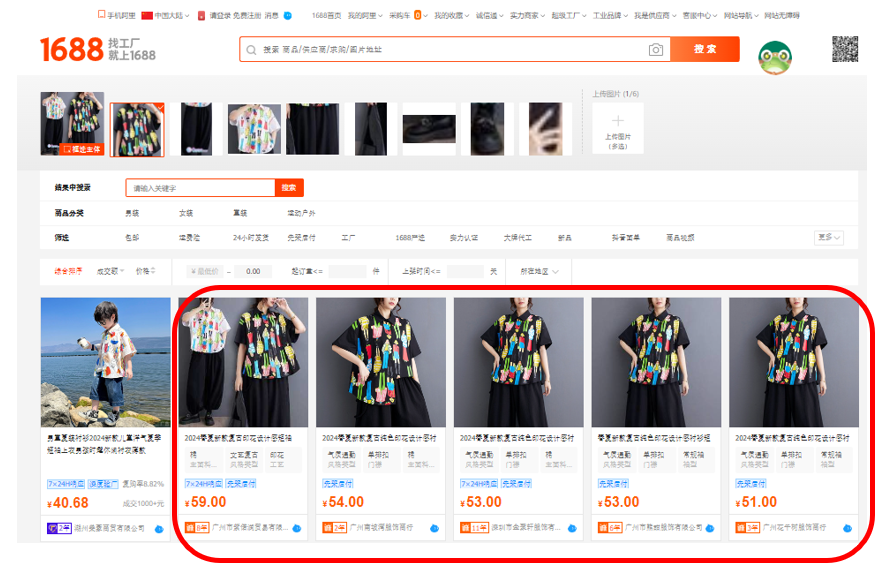Select the 包邮 filter option
This screenshot has height=574, width=882.
[x=132, y=237]
